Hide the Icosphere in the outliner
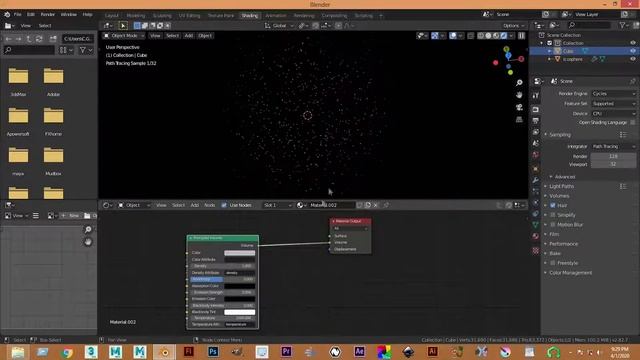The height and width of the screenshot is (360, 640). [633, 59]
